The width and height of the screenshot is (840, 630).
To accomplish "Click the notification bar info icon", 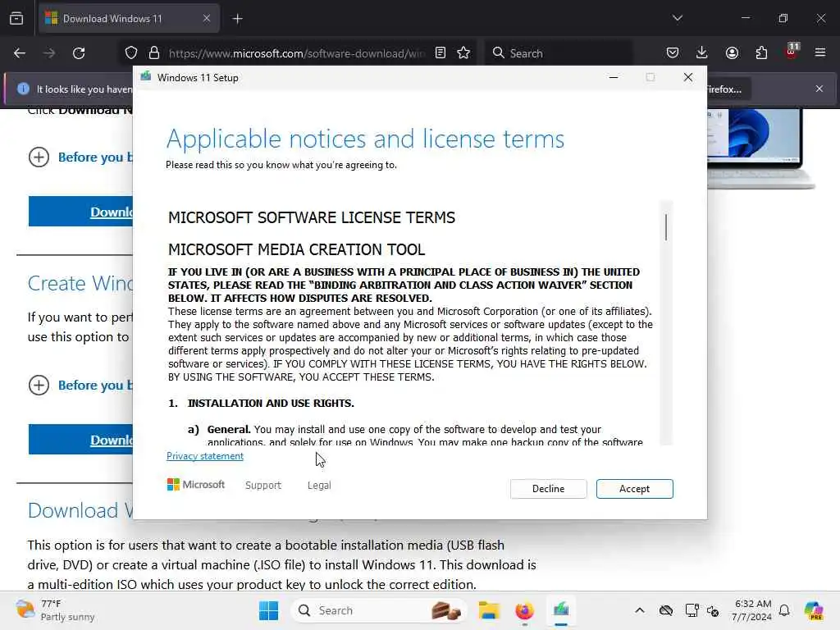I will click(23, 89).
